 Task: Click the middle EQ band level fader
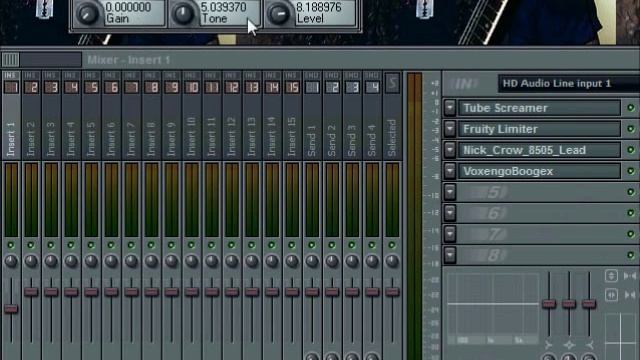click(569, 304)
